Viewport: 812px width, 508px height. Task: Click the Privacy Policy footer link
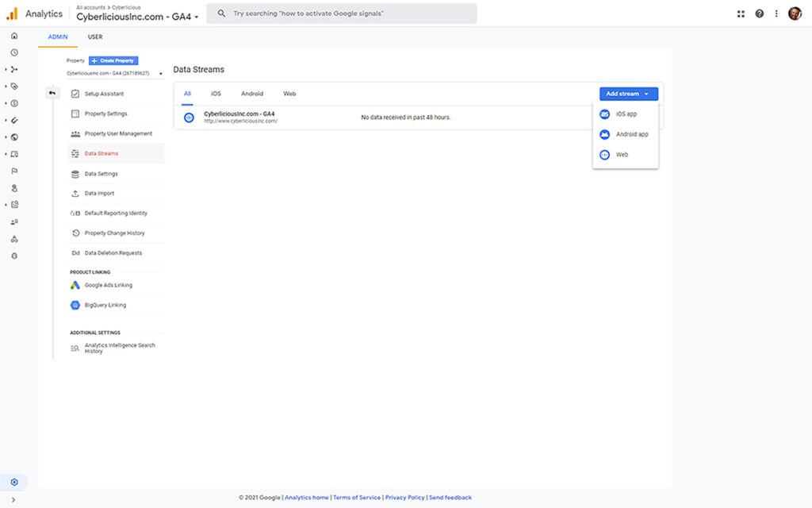(405, 498)
